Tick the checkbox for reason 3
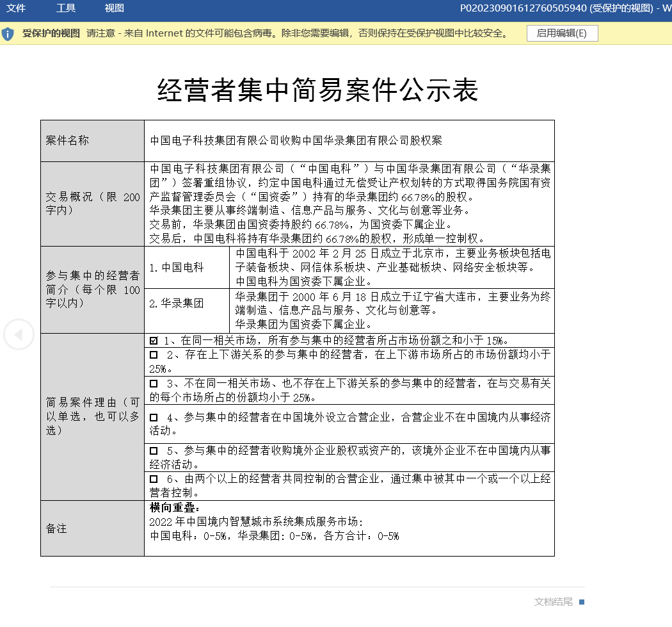The width and height of the screenshot is (672, 627). (x=154, y=384)
